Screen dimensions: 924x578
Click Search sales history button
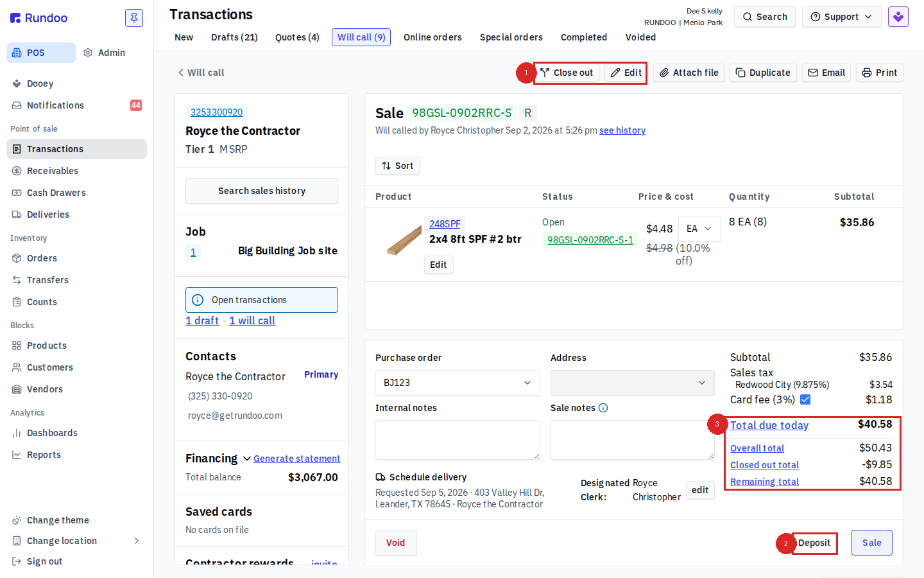click(x=262, y=191)
